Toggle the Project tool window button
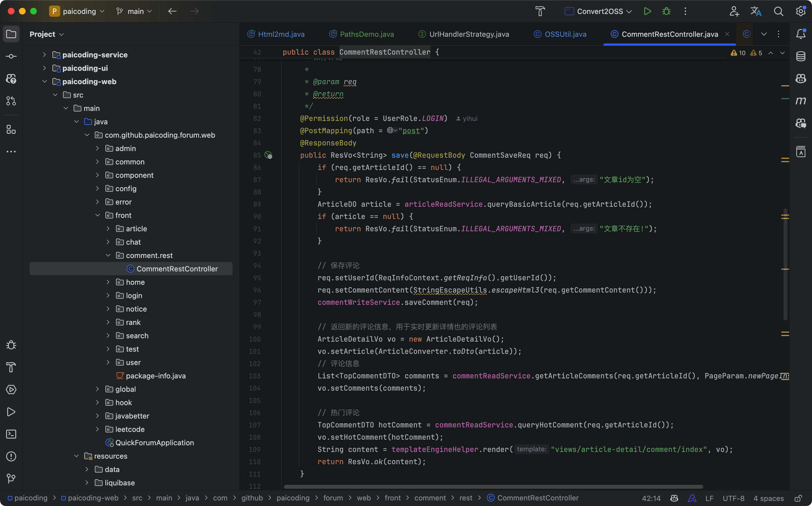812x506 pixels. coord(11,34)
